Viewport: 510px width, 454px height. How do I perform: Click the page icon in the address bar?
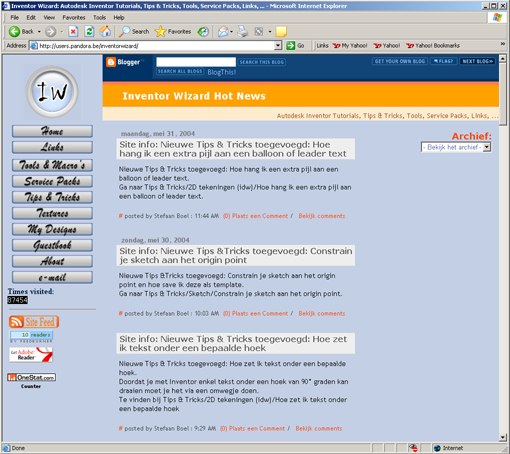(34, 46)
